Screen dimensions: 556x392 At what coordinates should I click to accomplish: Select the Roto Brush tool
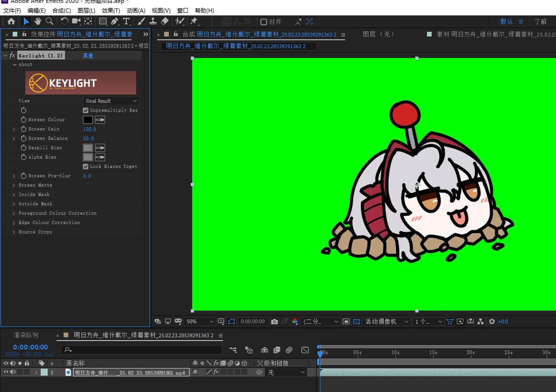click(x=180, y=22)
